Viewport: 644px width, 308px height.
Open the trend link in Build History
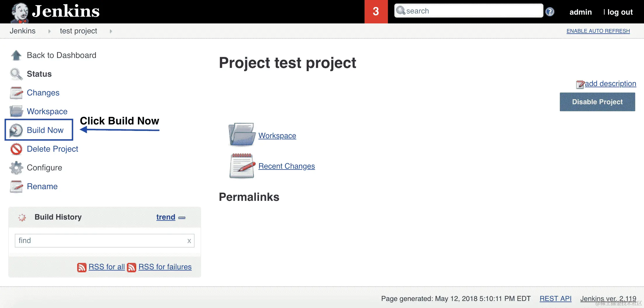(x=166, y=217)
